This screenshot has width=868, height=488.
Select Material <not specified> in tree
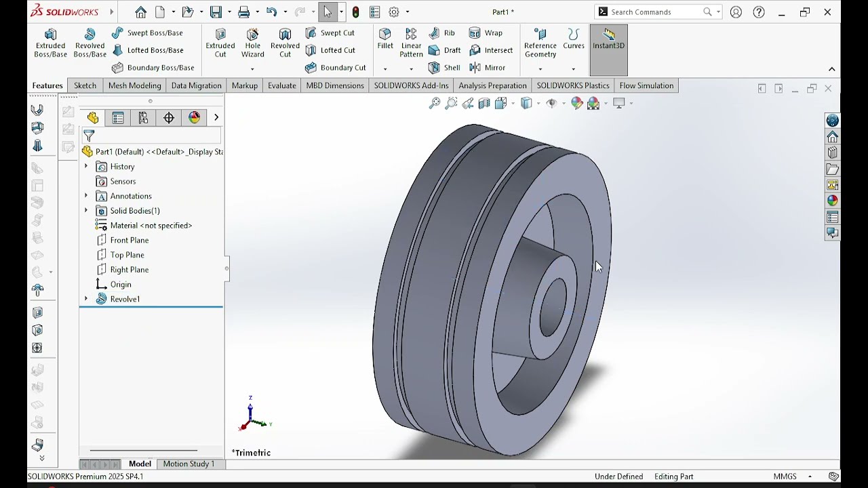(144, 226)
